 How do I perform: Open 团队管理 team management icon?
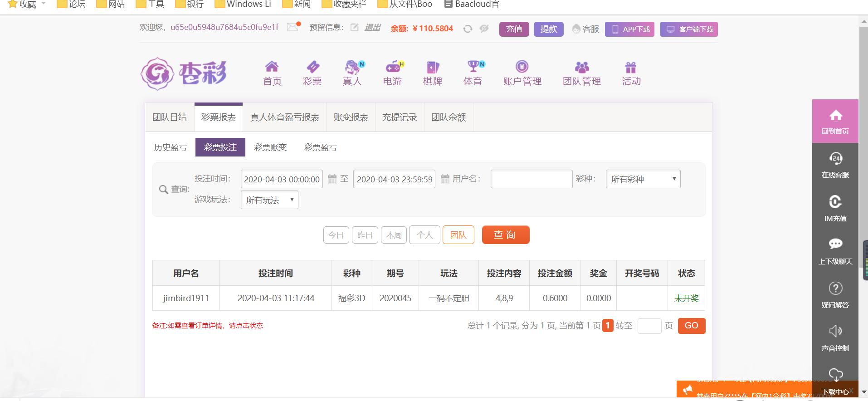[x=582, y=67]
